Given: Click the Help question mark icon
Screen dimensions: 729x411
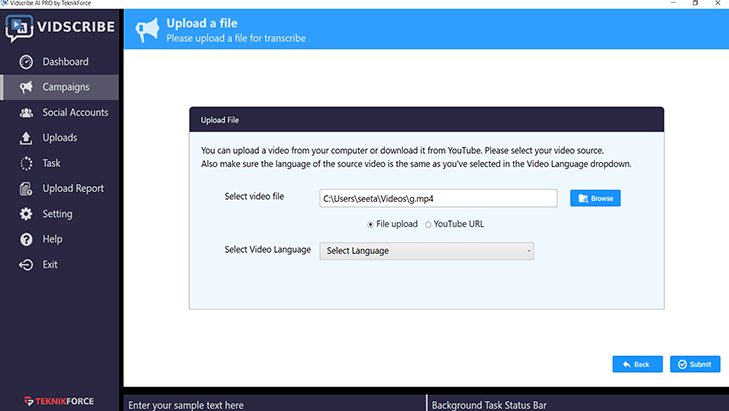Looking at the screenshot, I should [26, 239].
